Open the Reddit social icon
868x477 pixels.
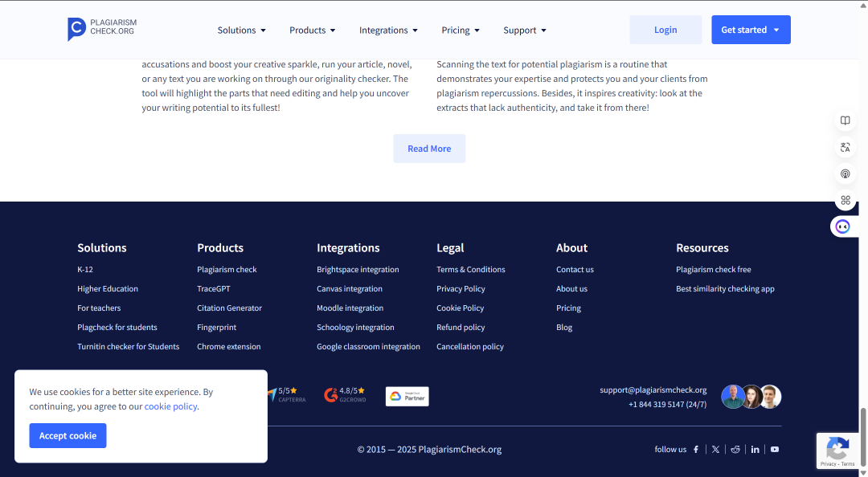pos(735,450)
